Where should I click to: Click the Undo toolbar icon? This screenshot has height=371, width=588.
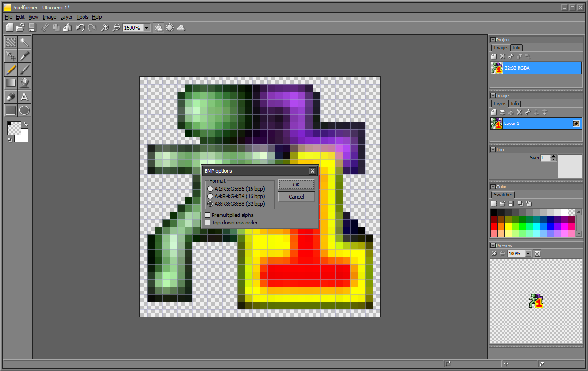tap(80, 28)
